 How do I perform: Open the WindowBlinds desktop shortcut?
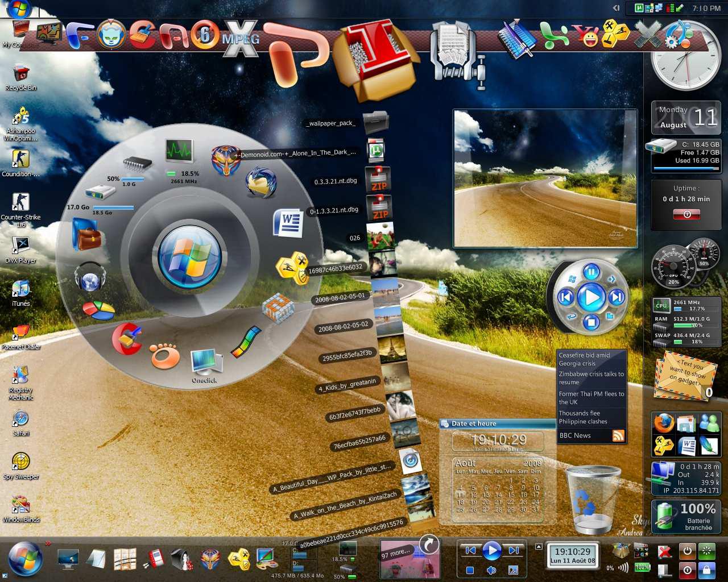(x=20, y=509)
